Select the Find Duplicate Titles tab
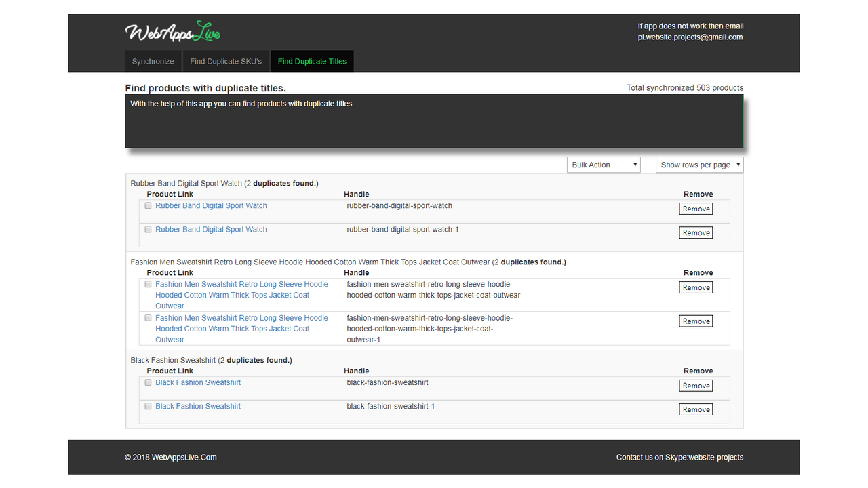Viewport: 868px width, 488px height. coord(312,61)
